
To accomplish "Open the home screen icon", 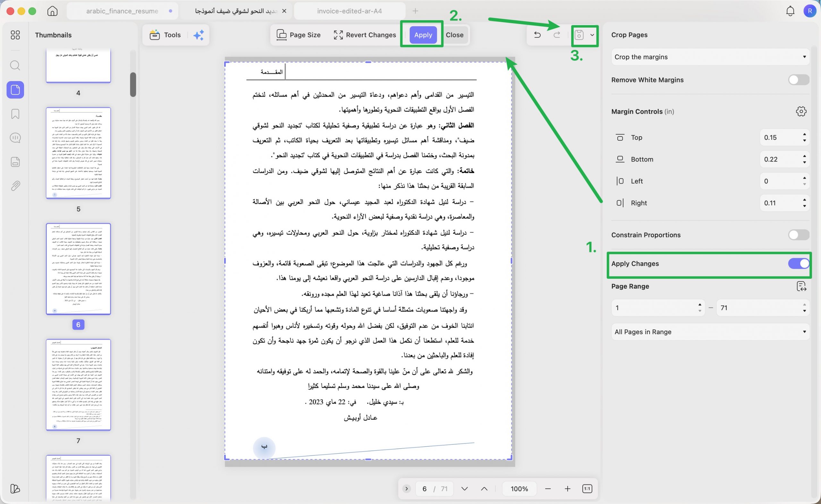I will point(52,11).
